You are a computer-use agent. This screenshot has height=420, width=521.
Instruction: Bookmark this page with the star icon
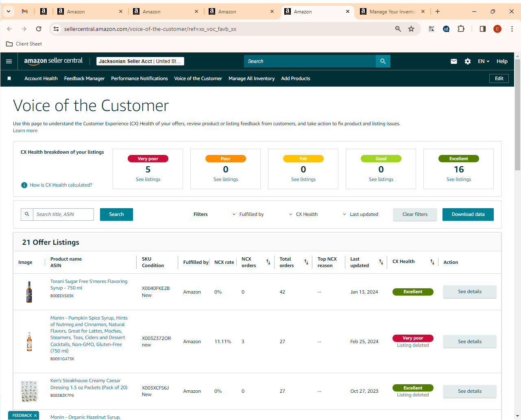(x=411, y=29)
